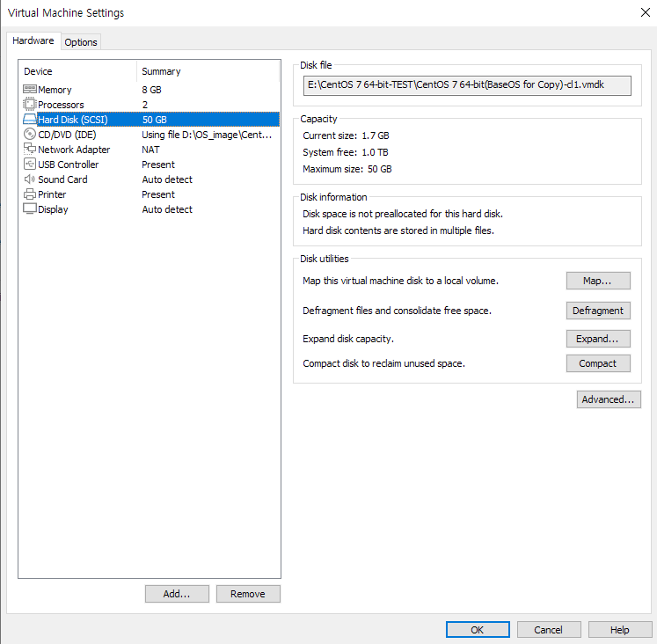The height and width of the screenshot is (644, 657).
Task: Click the Printer icon
Action: click(29, 194)
